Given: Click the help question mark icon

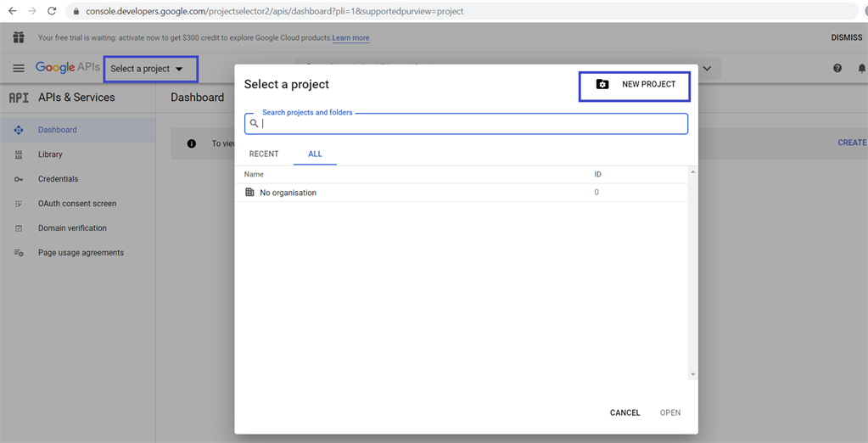Looking at the screenshot, I should point(837,68).
